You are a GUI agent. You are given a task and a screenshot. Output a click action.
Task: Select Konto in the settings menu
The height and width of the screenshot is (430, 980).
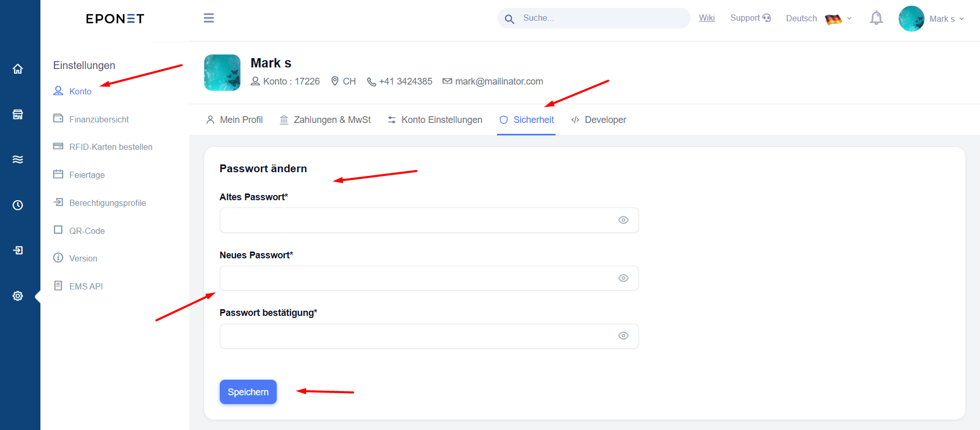point(73,91)
